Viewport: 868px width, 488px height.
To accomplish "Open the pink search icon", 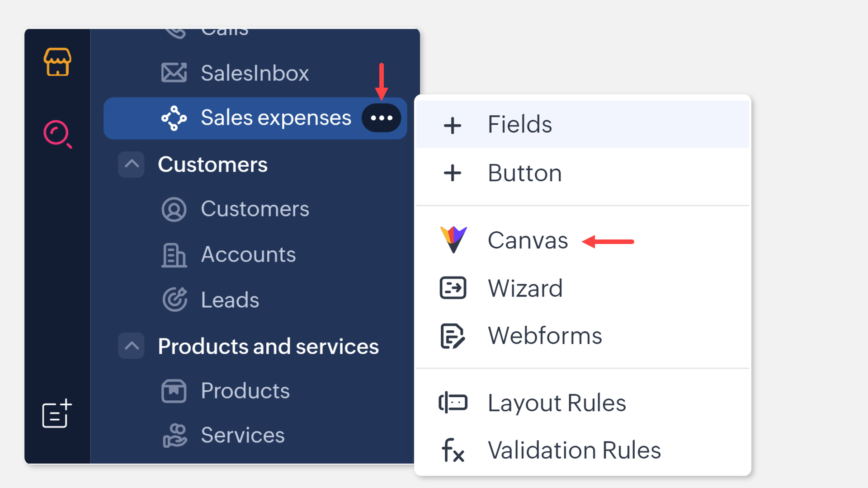I will pyautogui.click(x=57, y=134).
